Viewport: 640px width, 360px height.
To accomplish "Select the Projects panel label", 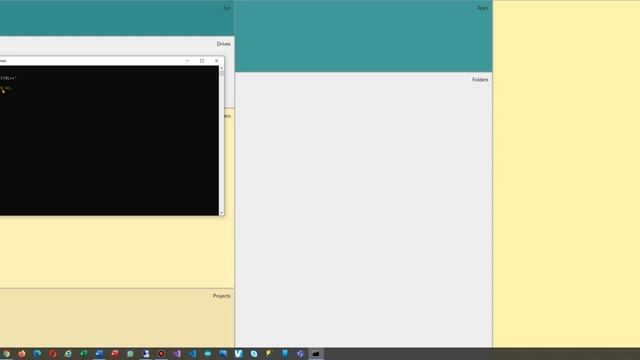I will pos(222,296).
